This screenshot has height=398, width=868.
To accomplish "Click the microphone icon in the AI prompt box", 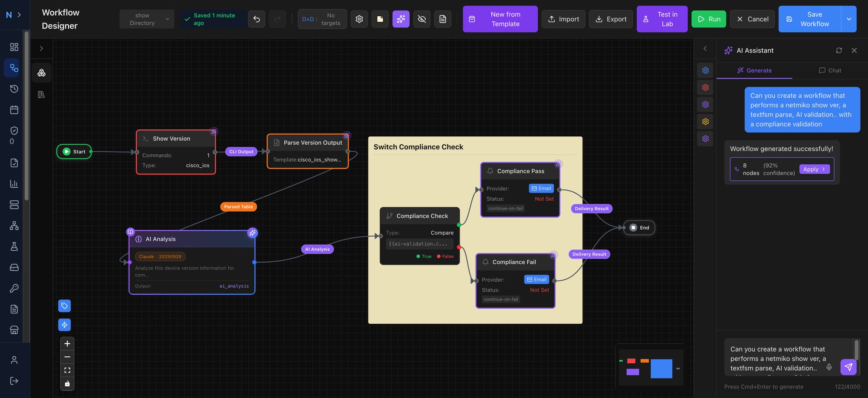I will coord(829,367).
